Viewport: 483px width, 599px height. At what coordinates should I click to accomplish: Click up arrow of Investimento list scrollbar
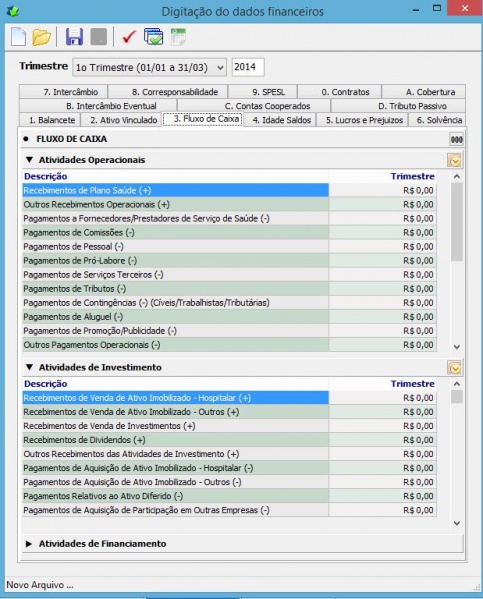tap(457, 384)
